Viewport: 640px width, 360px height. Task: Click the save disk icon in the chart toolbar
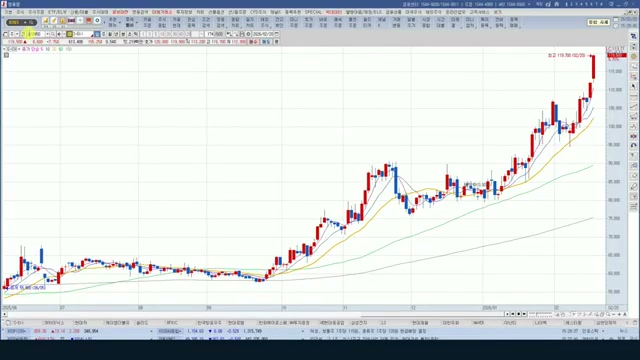[x=242, y=34]
